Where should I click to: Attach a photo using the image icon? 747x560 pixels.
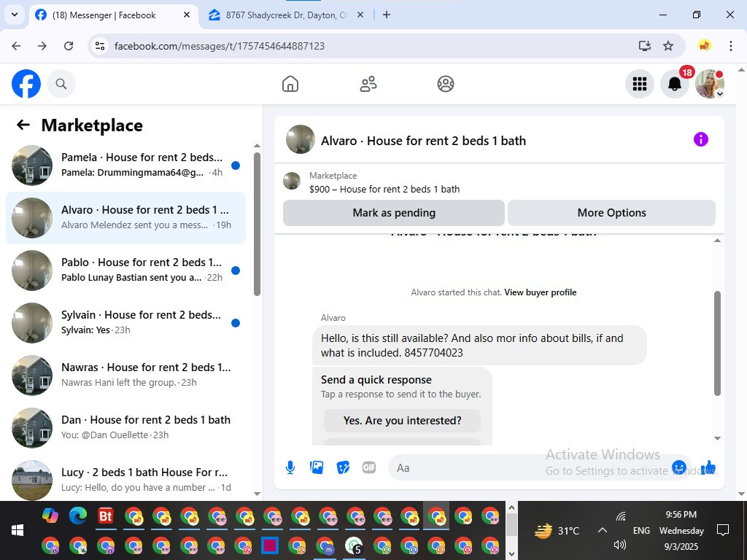pyautogui.click(x=317, y=467)
